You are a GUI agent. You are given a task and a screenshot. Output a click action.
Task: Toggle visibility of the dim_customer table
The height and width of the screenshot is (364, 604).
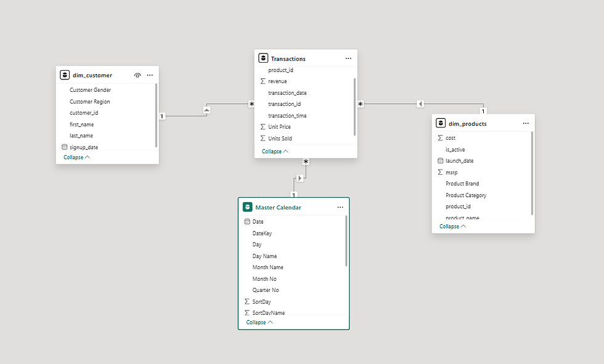click(137, 75)
